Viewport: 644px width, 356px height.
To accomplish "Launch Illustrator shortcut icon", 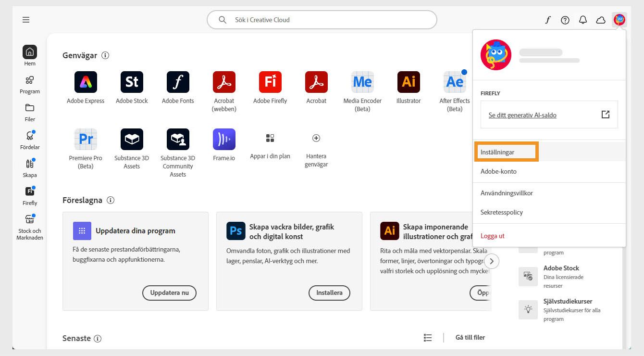I will point(409,82).
